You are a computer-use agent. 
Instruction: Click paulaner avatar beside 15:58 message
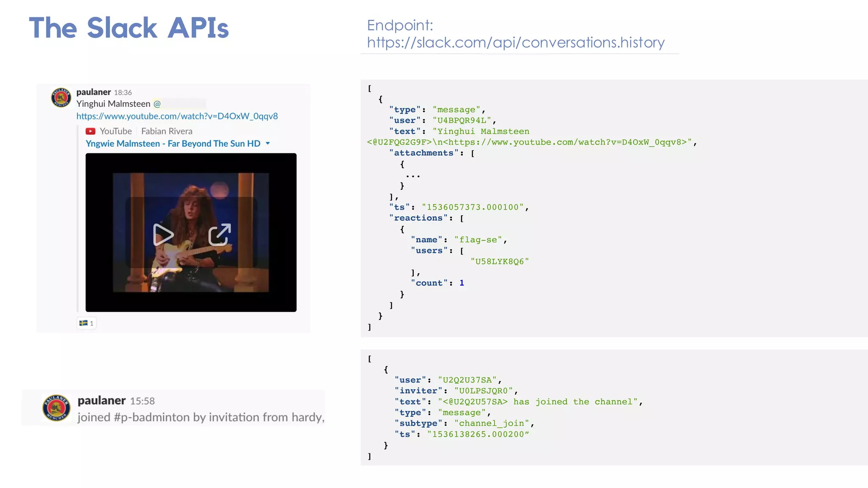[x=56, y=408]
